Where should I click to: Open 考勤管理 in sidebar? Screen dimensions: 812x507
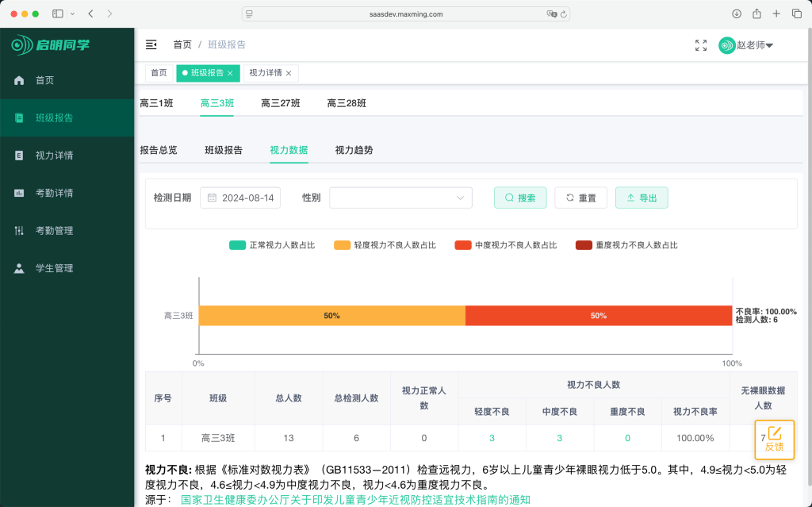[x=54, y=231]
